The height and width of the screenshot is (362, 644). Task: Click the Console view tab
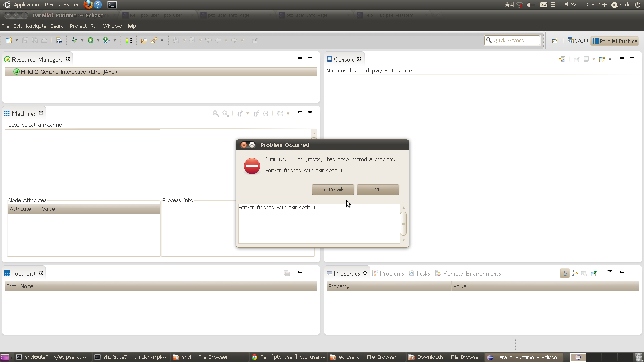pyautogui.click(x=344, y=59)
